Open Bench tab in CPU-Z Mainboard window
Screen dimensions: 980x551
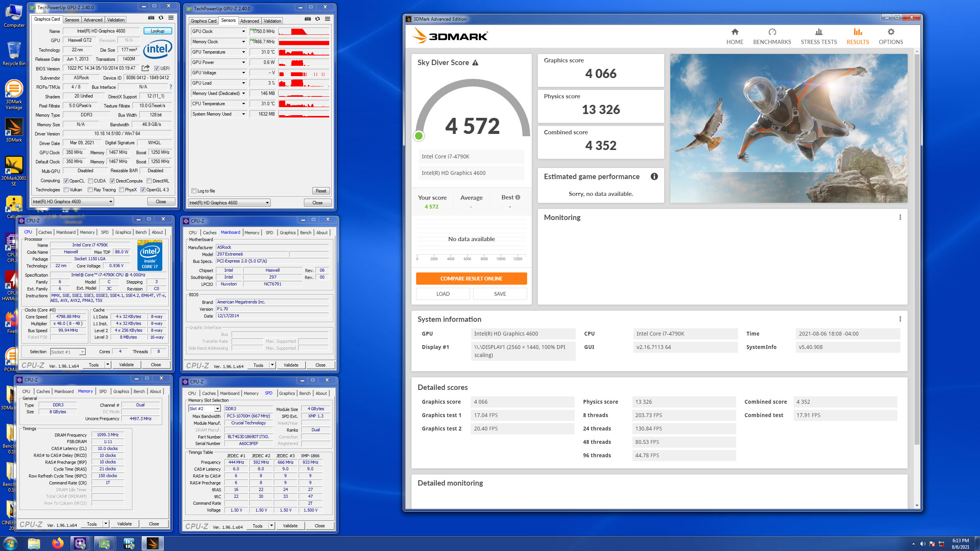(x=305, y=233)
